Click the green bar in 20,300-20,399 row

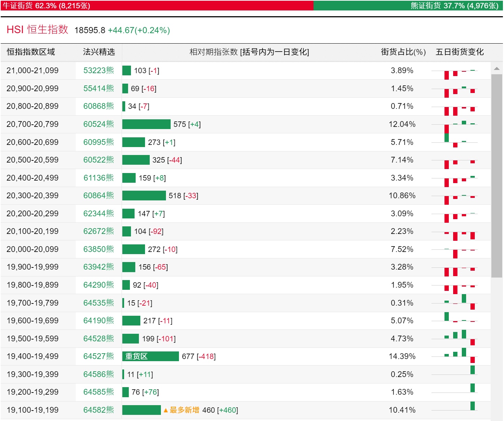(x=144, y=196)
